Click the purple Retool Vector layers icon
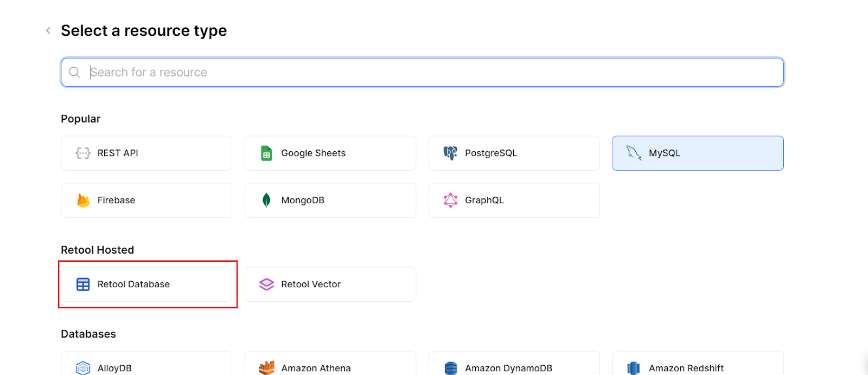The width and height of the screenshot is (868, 375). click(x=266, y=285)
